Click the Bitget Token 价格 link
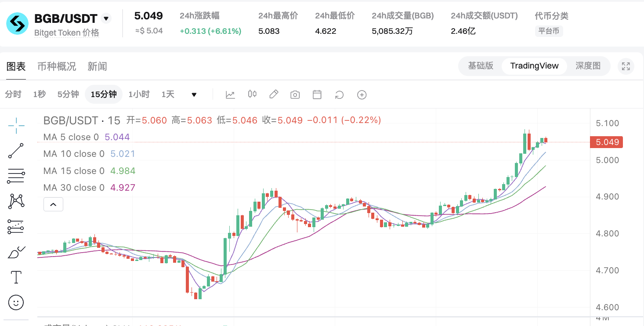644x326 pixels. tap(67, 33)
